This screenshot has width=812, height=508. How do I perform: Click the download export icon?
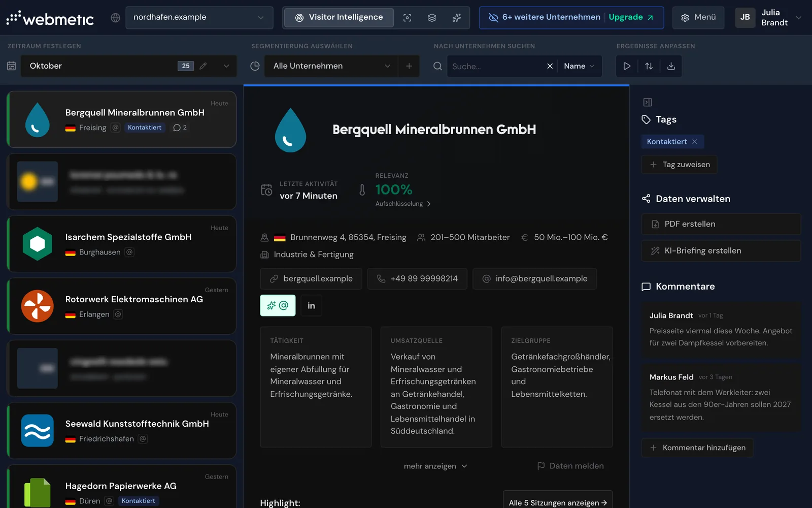tap(671, 66)
